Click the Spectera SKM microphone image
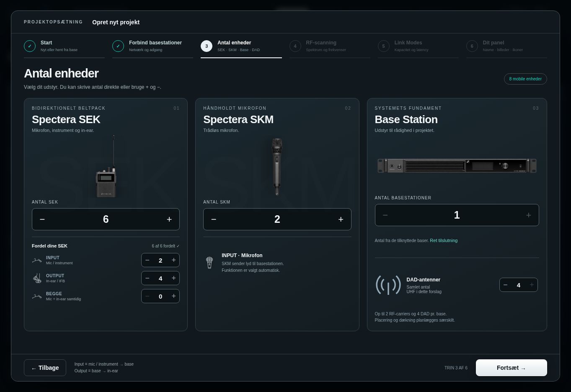This screenshot has height=392, width=571. pos(276,166)
